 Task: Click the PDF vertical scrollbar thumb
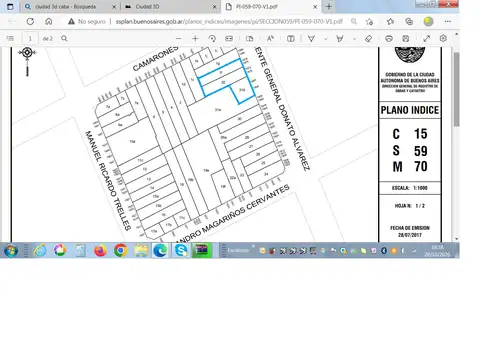click(456, 89)
